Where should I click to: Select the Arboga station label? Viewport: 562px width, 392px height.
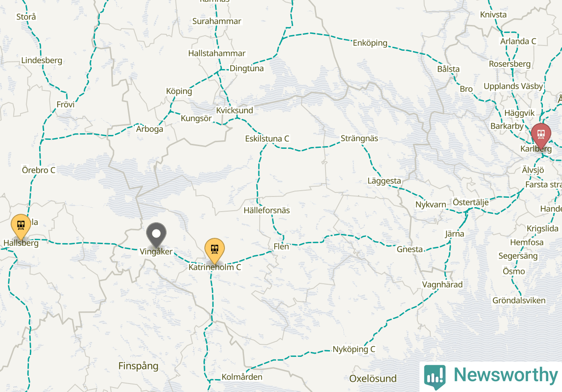150,129
